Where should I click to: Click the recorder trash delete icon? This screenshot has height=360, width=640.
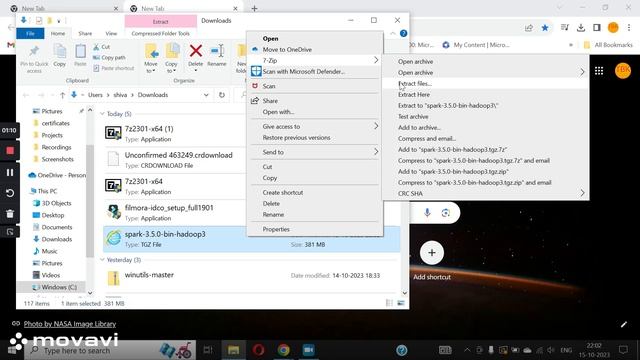point(10,213)
